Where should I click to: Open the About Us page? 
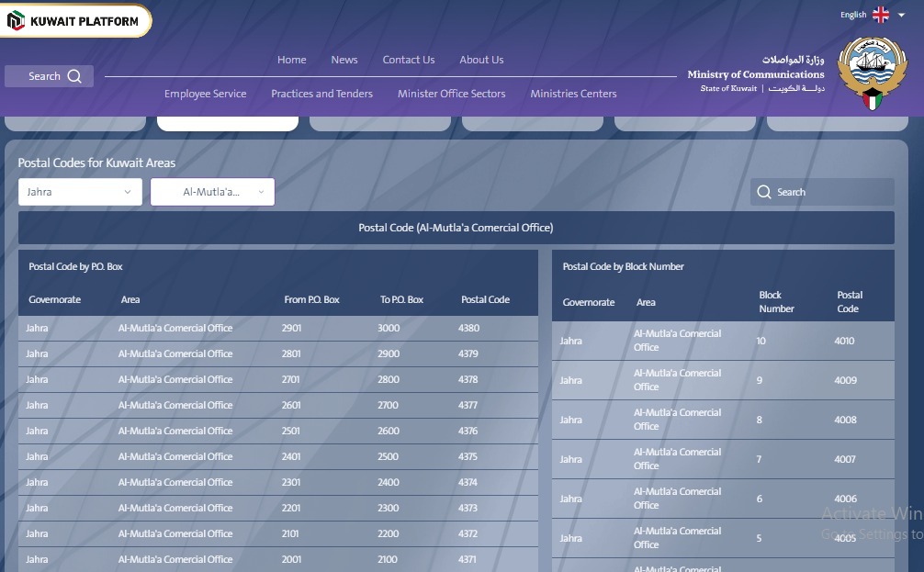480,60
